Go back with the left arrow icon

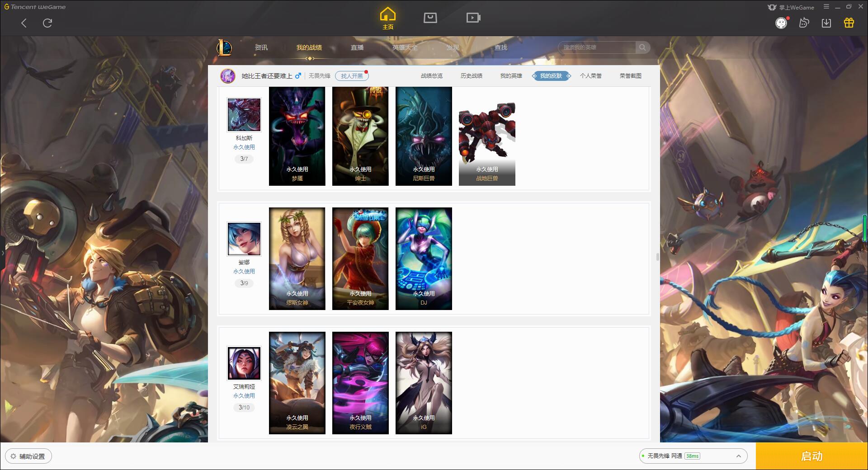coord(24,23)
